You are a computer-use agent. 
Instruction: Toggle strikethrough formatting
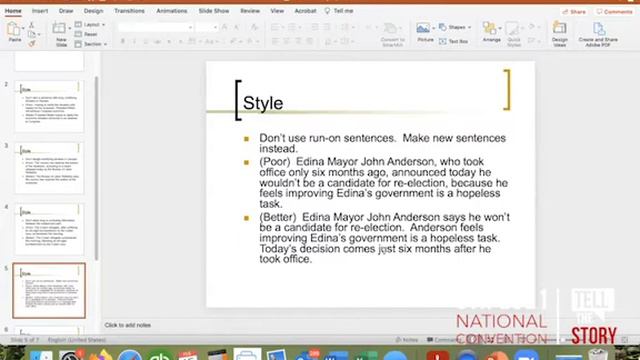point(157,41)
